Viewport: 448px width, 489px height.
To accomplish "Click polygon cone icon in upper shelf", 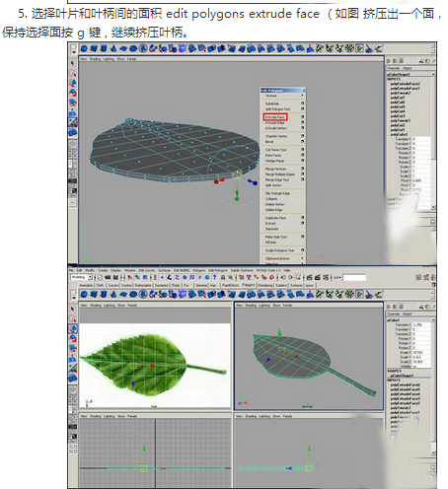I will 113,48.
